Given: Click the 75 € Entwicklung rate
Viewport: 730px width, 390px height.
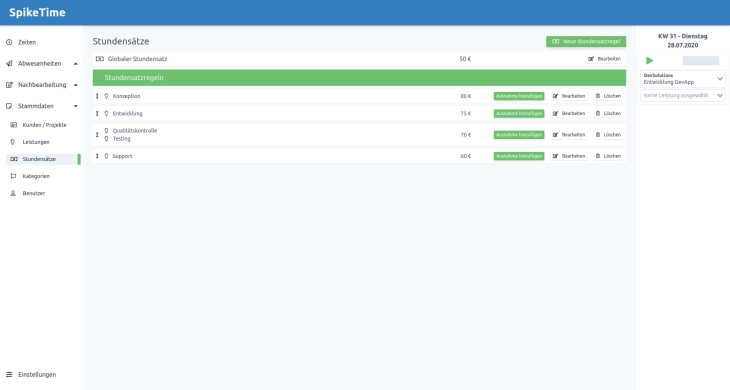Looking at the screenshot, I should (466, 114).
